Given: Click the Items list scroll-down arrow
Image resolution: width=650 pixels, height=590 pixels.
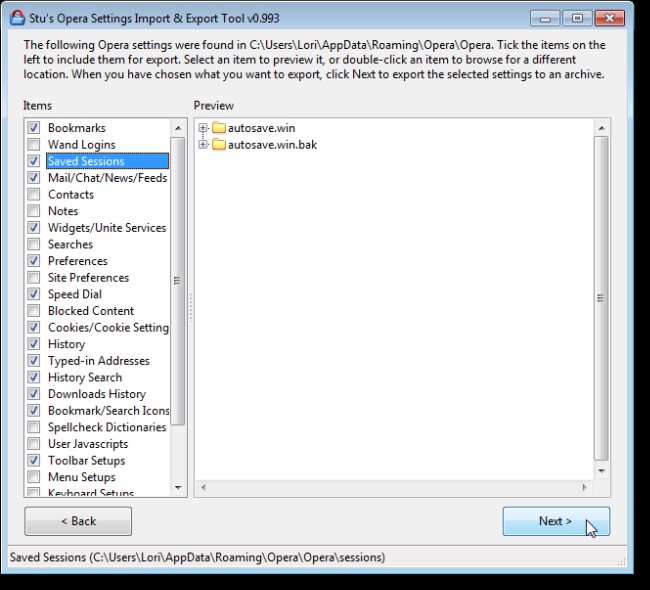Looking at the screenshot, I should [178, 488].
